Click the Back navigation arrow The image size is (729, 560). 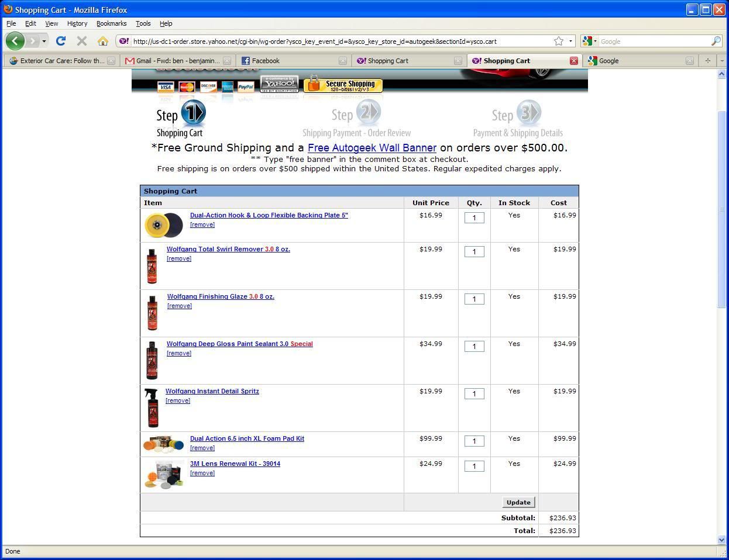15,41
